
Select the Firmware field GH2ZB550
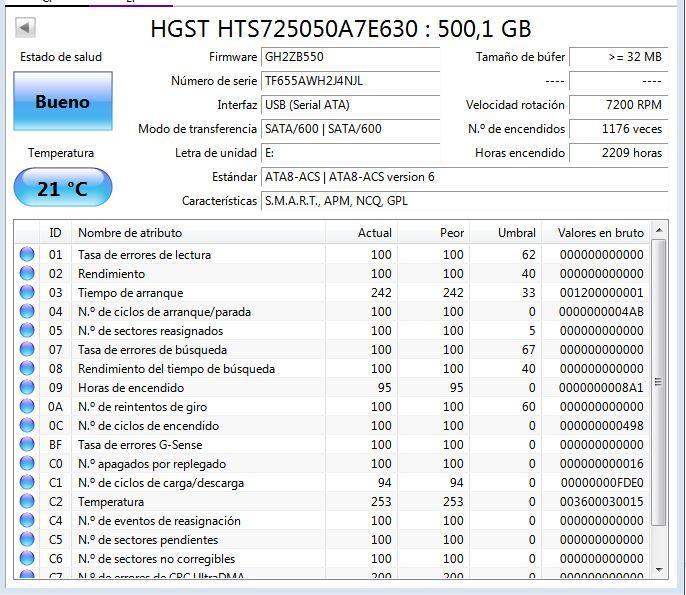coord(350,57)
